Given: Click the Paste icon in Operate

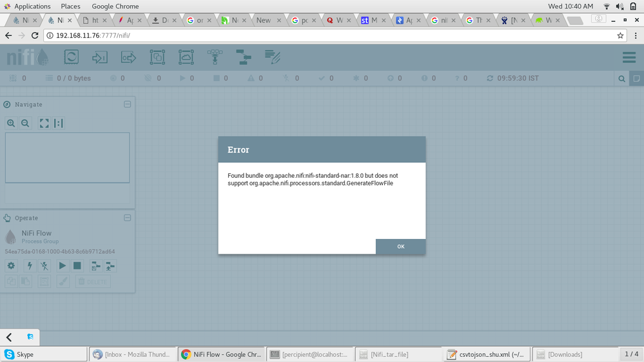Looking at the screenshot, I should pos(26,281).
